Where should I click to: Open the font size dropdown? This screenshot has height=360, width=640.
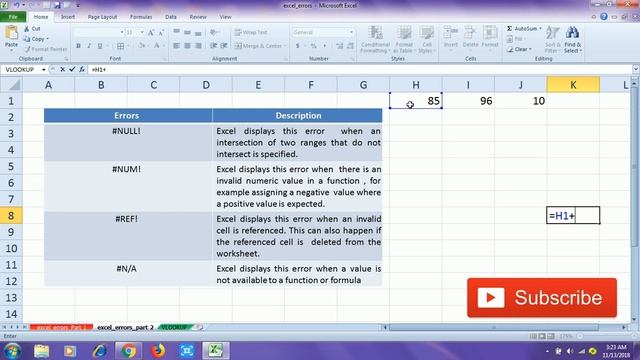pos(142,32)
